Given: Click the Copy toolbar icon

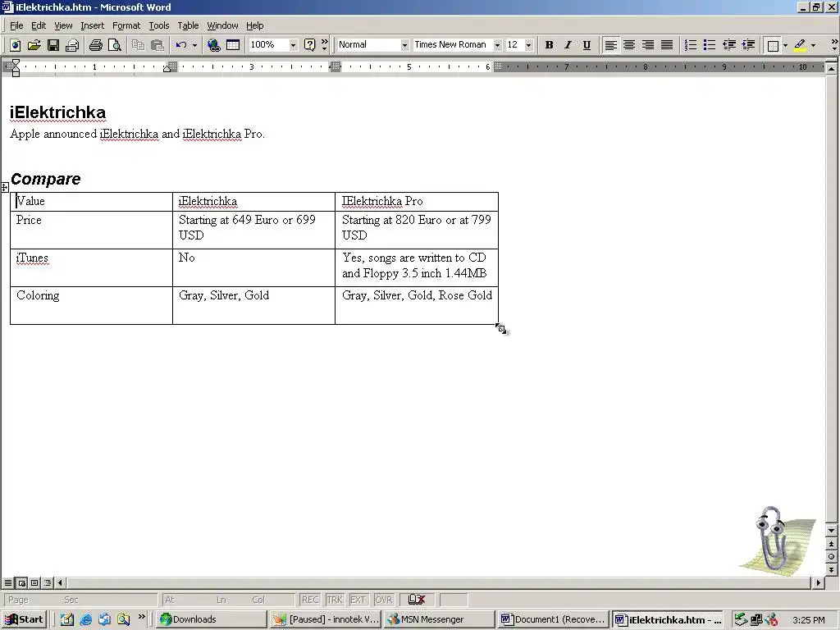Looking at the screenshot, I should point(138,45).
